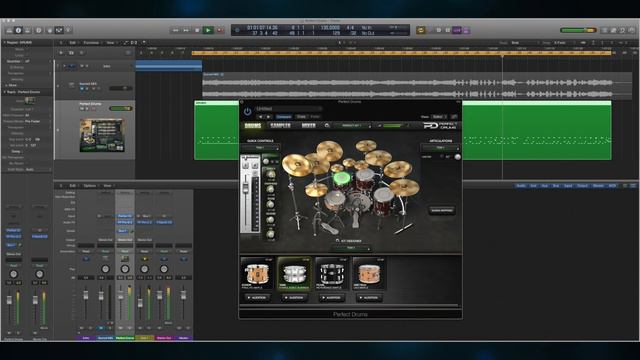Open the Loop Browser icon
The width and height of the screenshot is (640, 360).
[x=622, y=30]
